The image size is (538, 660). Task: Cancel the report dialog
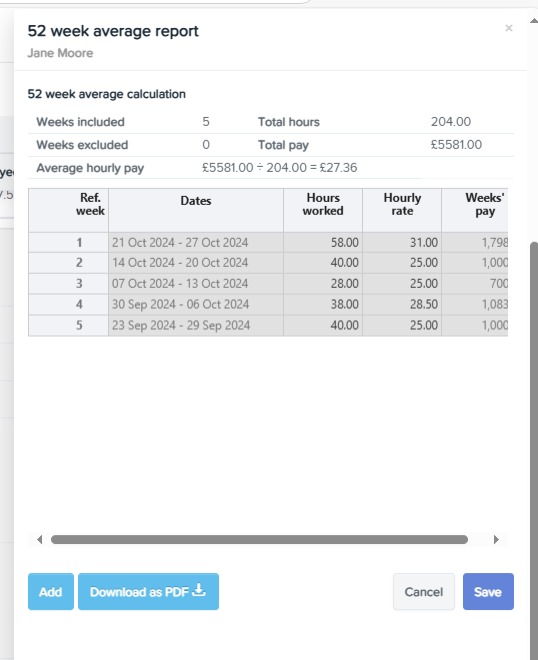423,591
